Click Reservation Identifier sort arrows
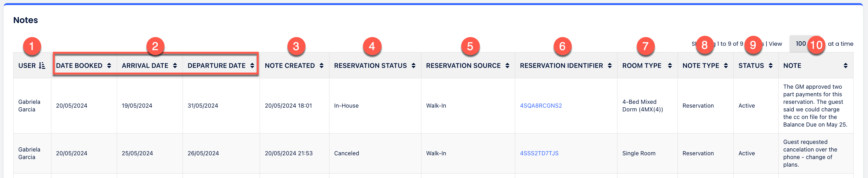The height and width of the screenshot is (178, 868). [x=610, y=66]
